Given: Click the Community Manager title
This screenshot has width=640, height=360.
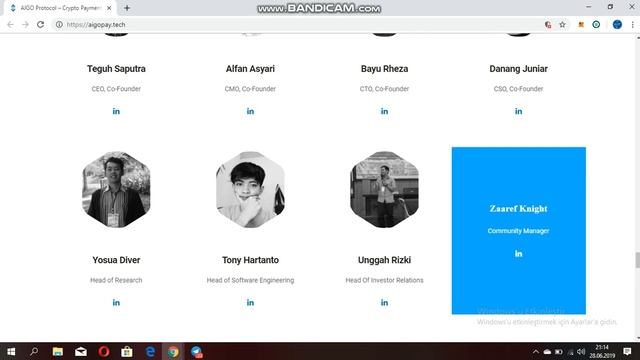Looking at the screenshot, I should coord(518,231).
